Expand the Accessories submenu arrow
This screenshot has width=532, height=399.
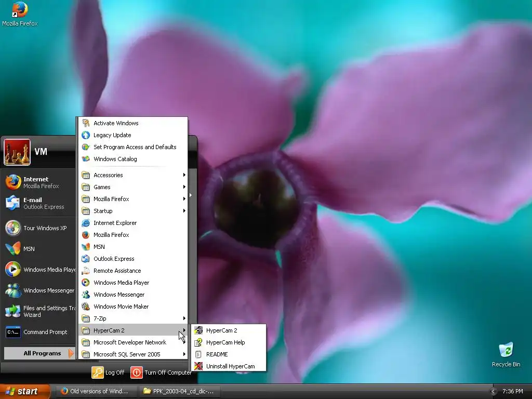click(184, 175)
